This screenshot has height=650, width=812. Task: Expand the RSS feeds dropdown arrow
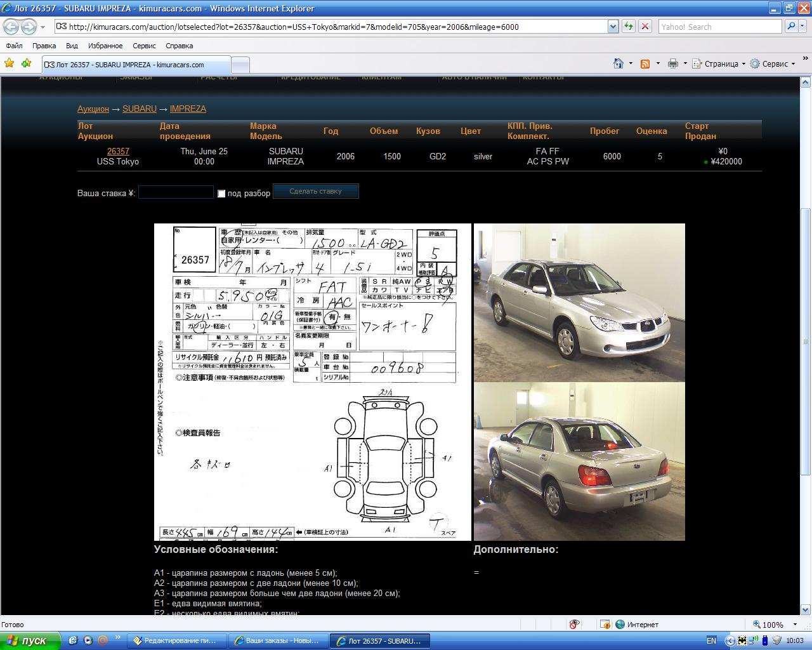pyautogui.click(x=658, y=63)
